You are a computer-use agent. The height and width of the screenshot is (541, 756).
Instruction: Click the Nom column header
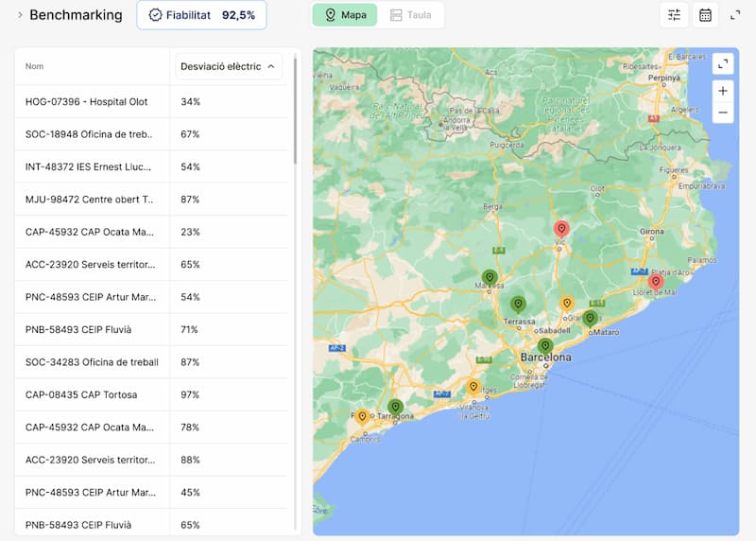click(34, 66)
